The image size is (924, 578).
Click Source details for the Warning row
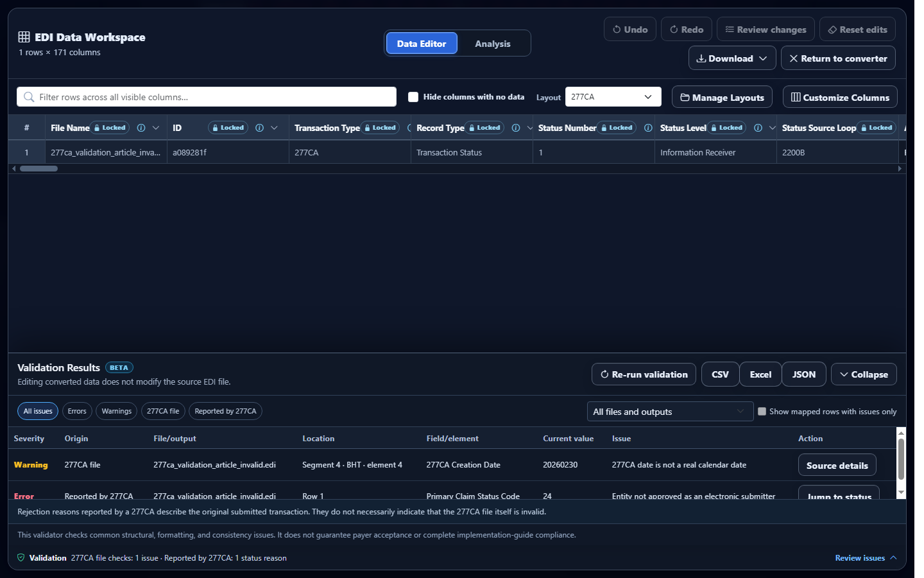tap(837, 466)
